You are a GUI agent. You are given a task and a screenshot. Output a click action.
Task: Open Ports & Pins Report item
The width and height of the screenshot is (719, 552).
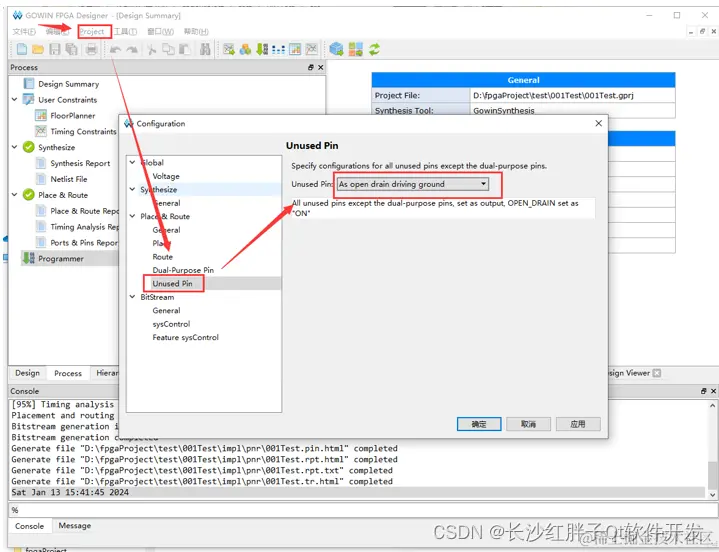coord(84,243)
